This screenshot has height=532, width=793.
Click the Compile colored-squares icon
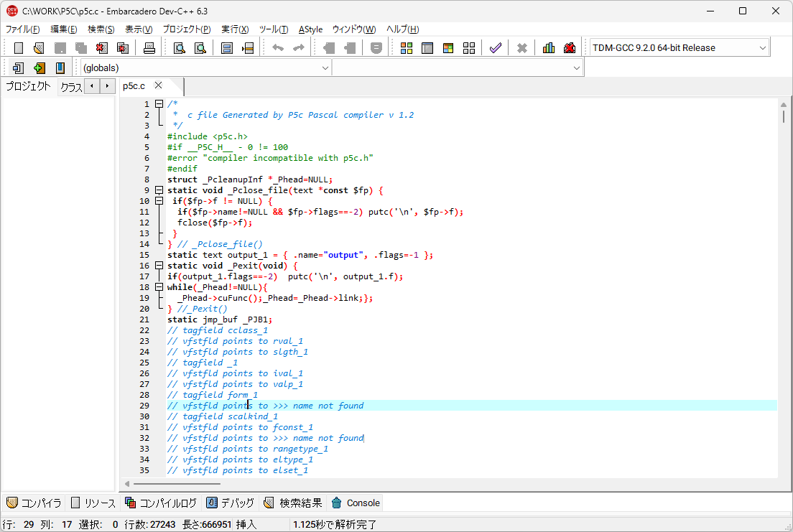pos(407,48)
